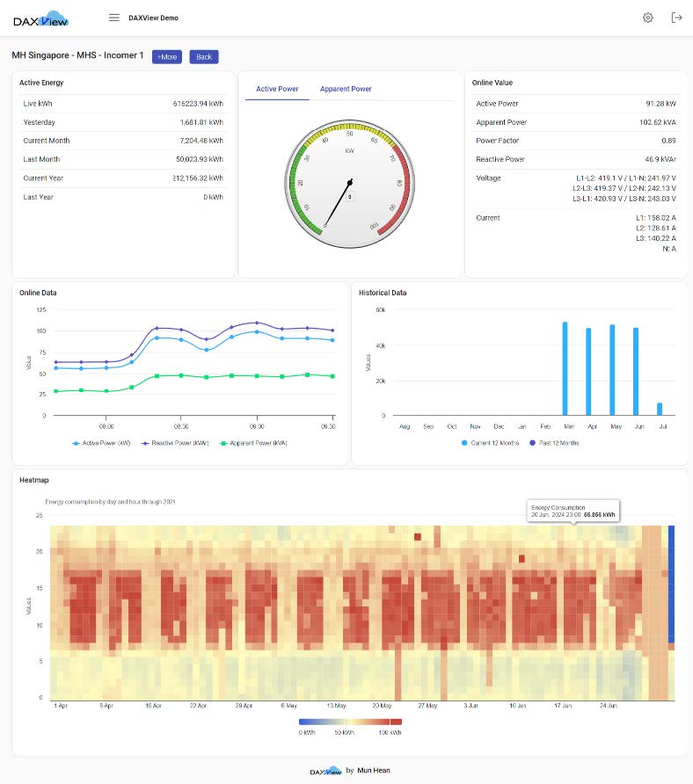The width and height of the screenshot is (693, 784).
Task: Click the L3-L1 voltage reading line
Action: pos(624,199)
